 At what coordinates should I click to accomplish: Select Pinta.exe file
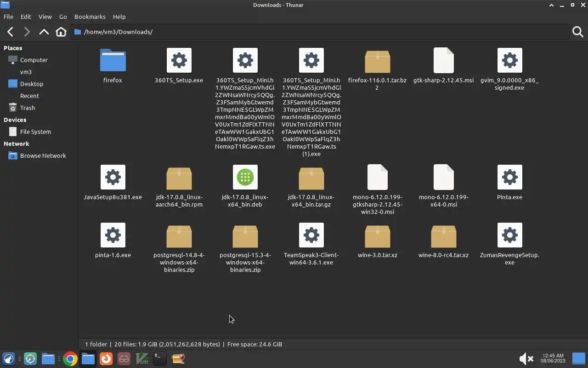[x=509, y=177]
